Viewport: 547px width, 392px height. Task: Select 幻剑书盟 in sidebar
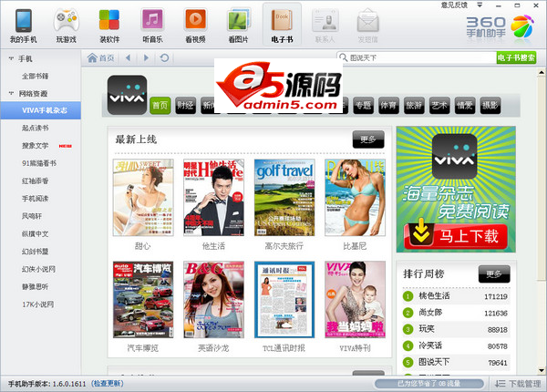[x=36, y=252]
